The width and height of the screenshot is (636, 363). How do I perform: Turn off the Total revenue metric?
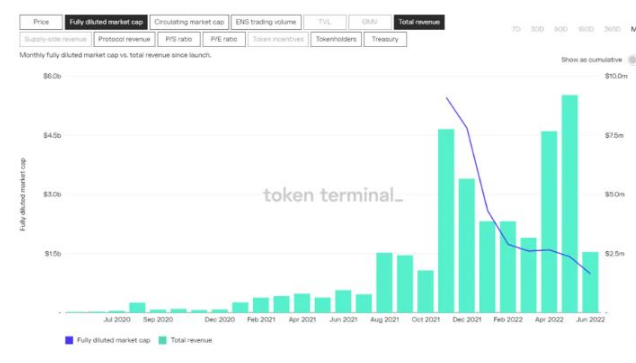point(419,22)
